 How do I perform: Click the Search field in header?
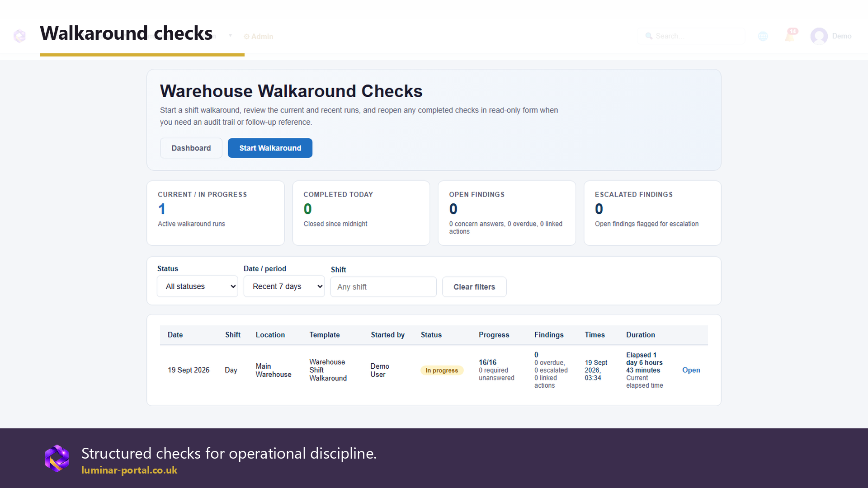(x=691, y=36)
